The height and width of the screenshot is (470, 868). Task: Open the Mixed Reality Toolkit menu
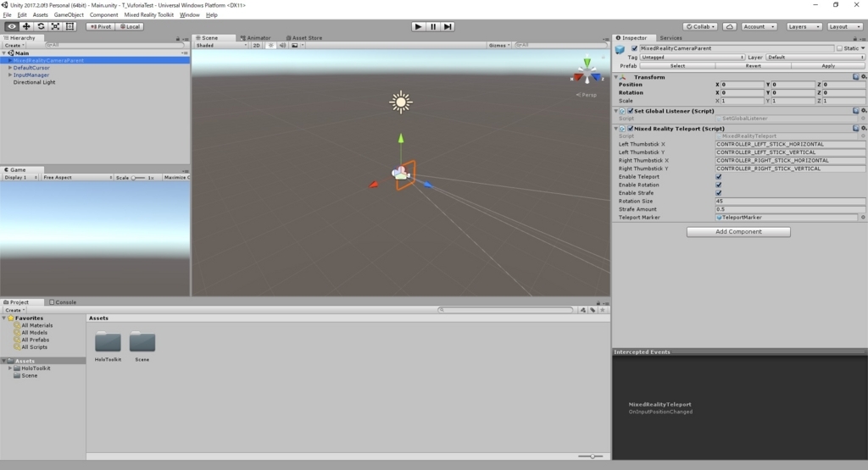click(148, 15)
